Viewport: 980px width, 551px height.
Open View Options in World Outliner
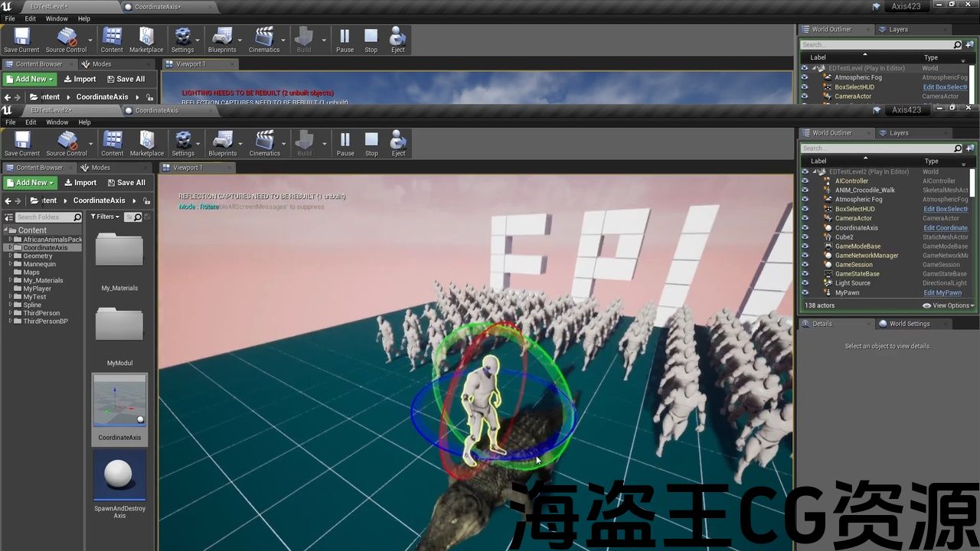[949, 305]
